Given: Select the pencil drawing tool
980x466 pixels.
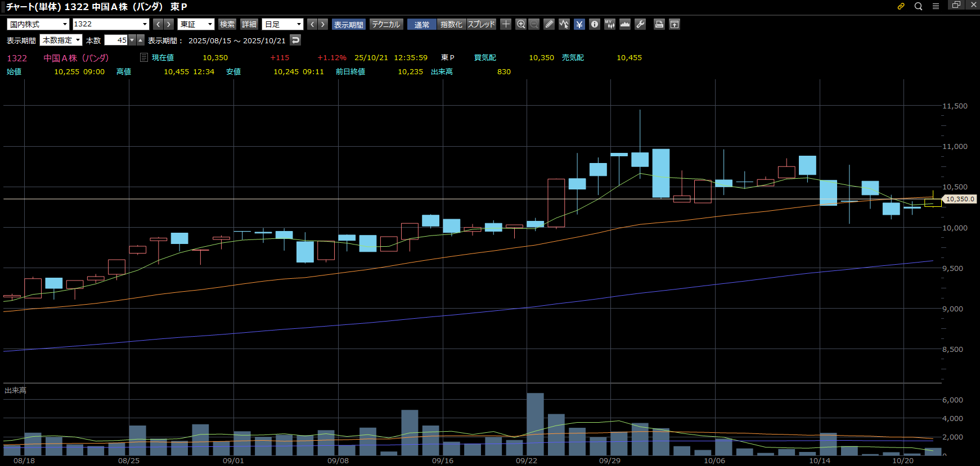Looking at the screenshot, I should [x=549, y=24].
